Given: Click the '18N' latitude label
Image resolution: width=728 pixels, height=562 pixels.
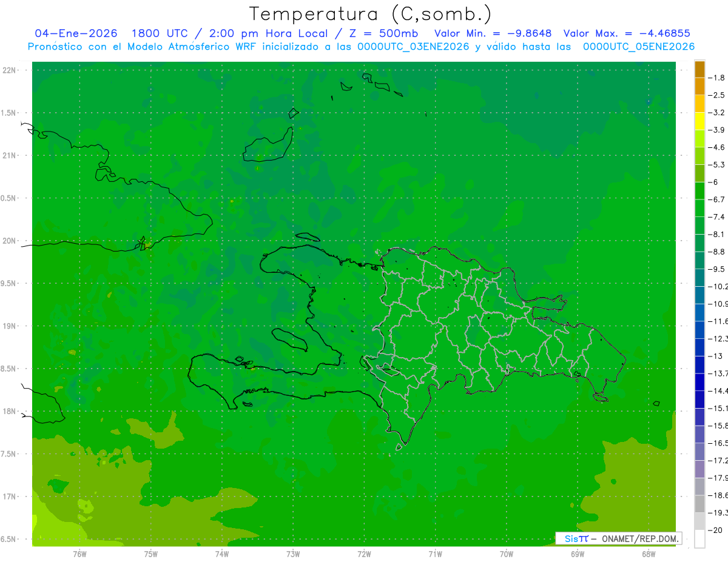Looking at the screenshot, I should tap(10, 411).
